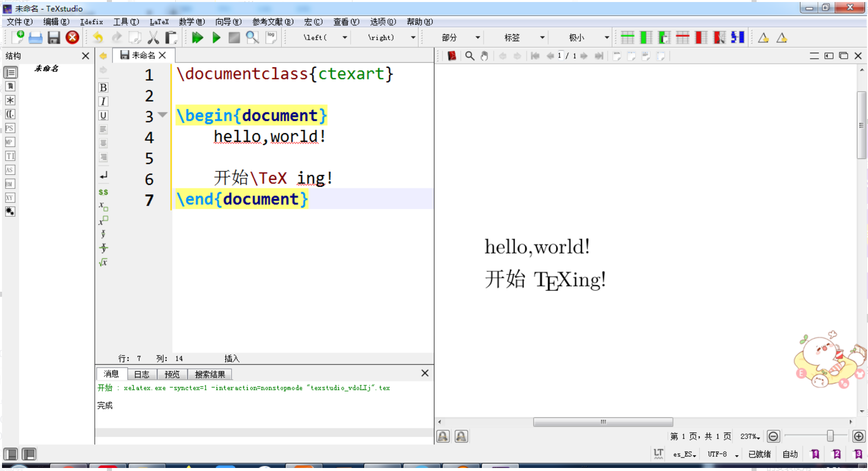Click the PDF horizontal scrollbar thumb
Viewport: 868px width, 471px height.
[603, 422]
